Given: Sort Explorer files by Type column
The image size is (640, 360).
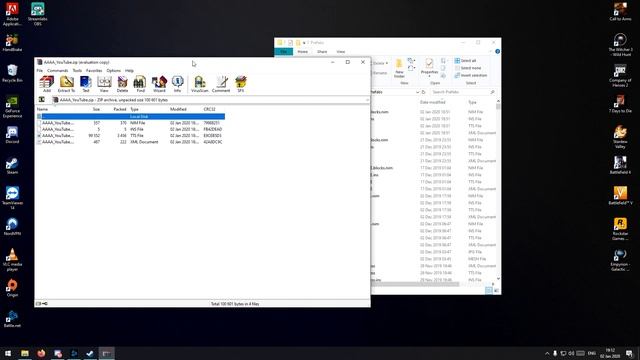Looking at the screenshot, I should click(x=472, y=102).
